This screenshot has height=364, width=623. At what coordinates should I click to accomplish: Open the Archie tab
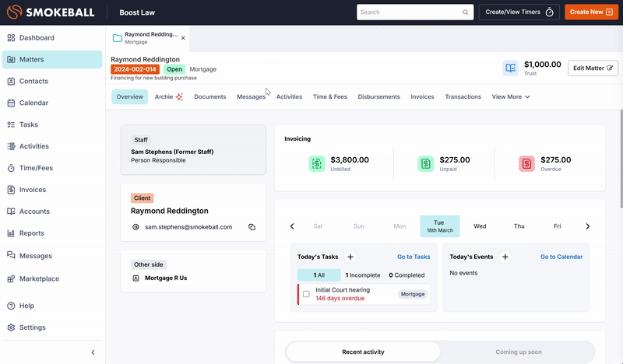pyautogui.click(x=169, y=97)
